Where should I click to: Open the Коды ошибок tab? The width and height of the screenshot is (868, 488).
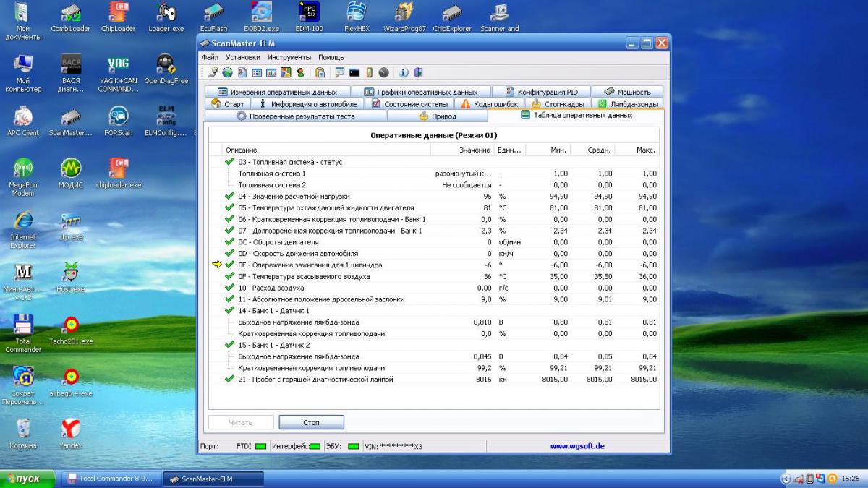[x=490, y=103]
